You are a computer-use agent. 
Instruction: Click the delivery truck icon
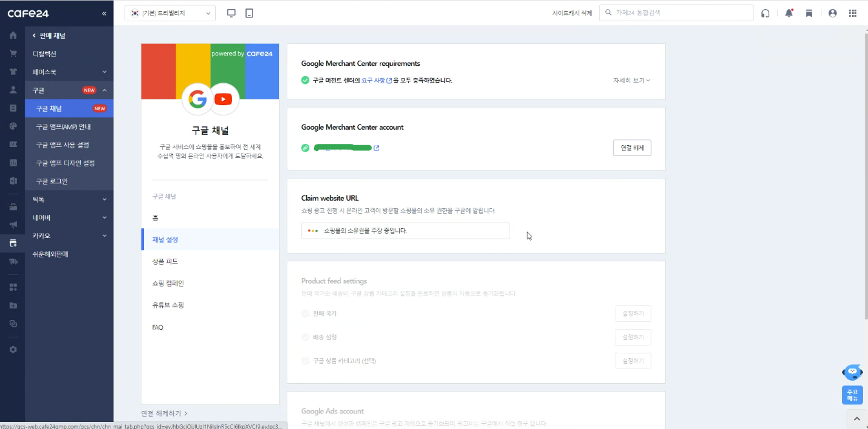[x=13, y=261]
